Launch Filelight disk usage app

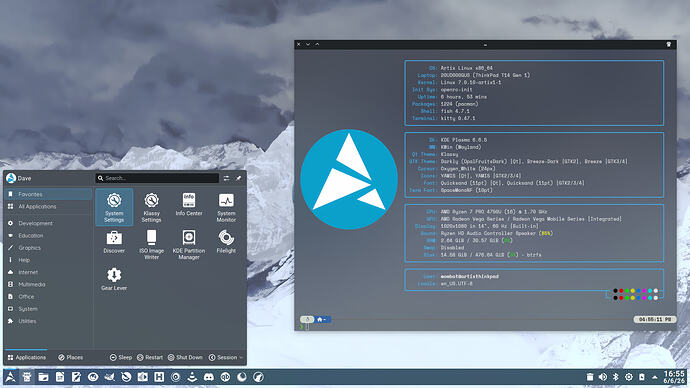pos(226,242)
